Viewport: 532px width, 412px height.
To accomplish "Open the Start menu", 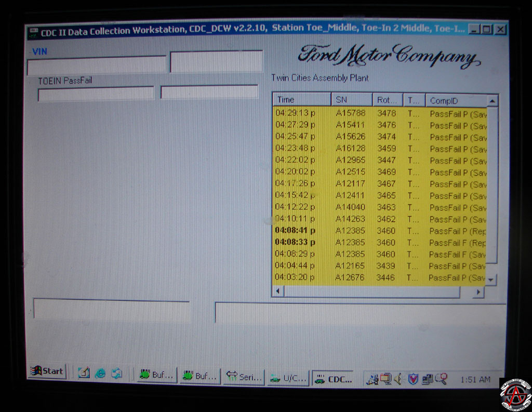I will pos(47,371).
